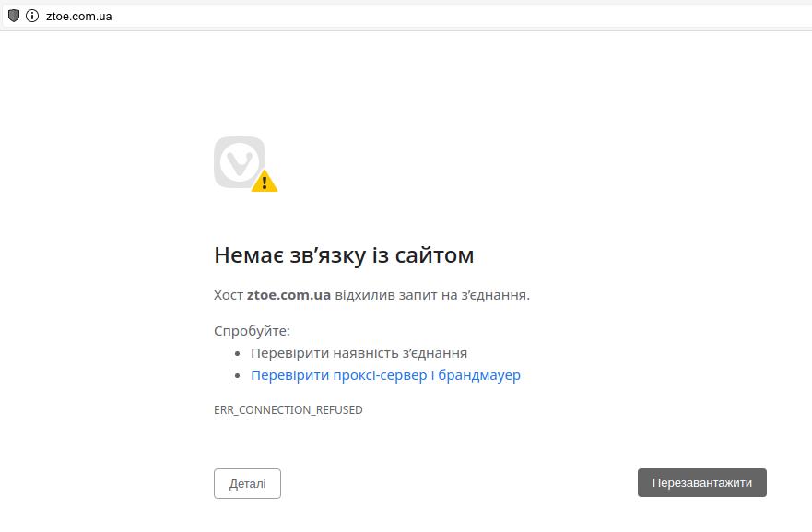
Task: Open the 'Перевірити проксі-сервер і брандмауер' link
Action: coord(385,375)
